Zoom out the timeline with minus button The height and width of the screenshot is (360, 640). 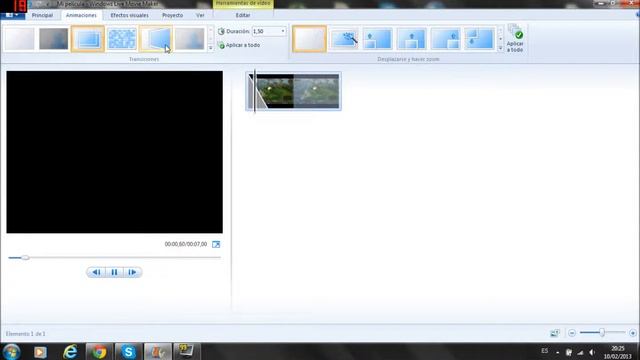coord(572,333)
